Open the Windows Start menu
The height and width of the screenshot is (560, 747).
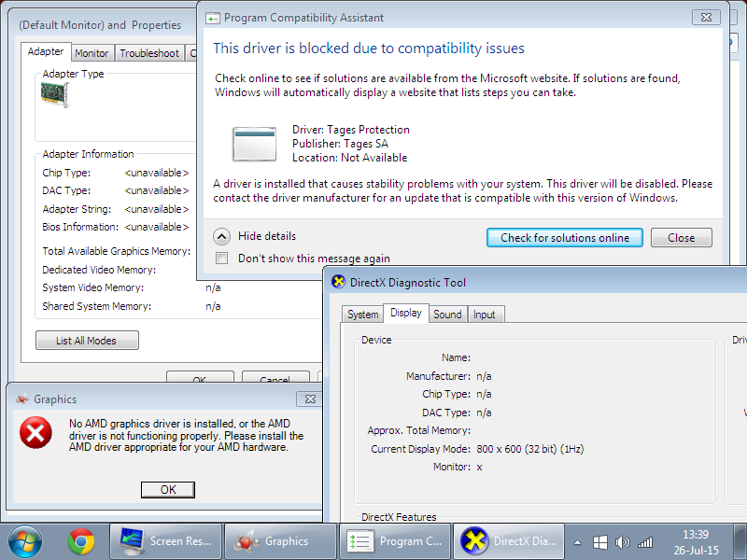point(25,542)
